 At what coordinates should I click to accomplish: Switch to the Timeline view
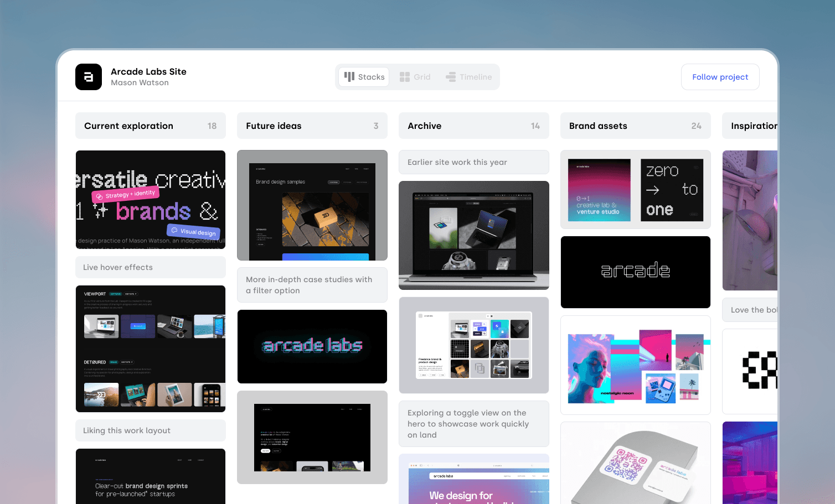(469, 77)
